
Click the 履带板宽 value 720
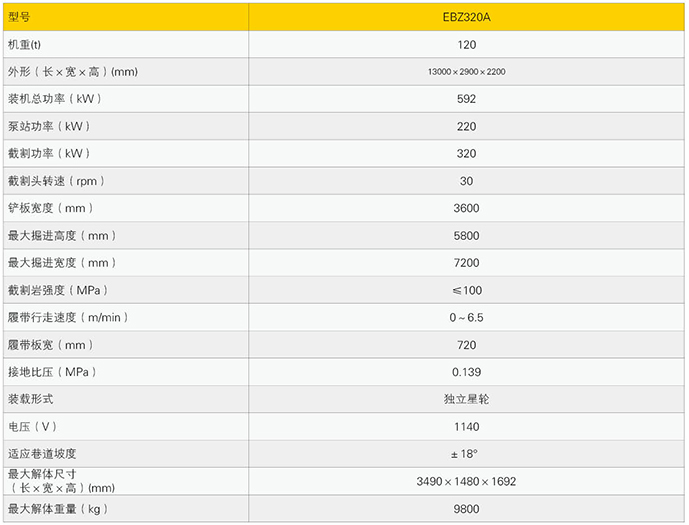click(466, 345)
